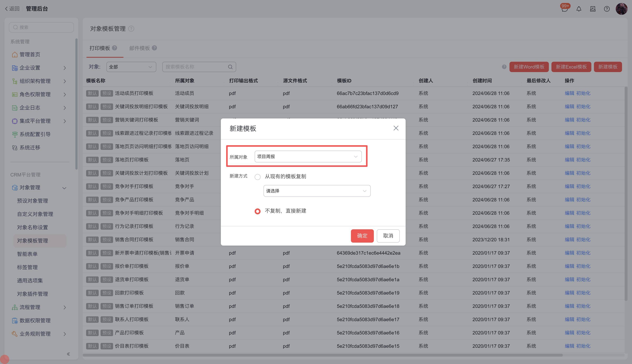This screenshot has height=364, width=632.
Task: Open the help question mark icon in header
Action: tap(607, 9)
